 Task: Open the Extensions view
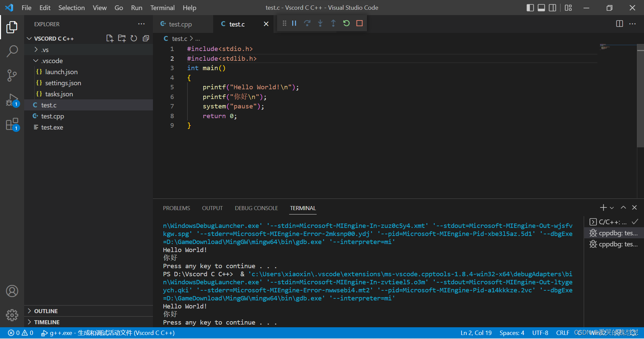12,124
